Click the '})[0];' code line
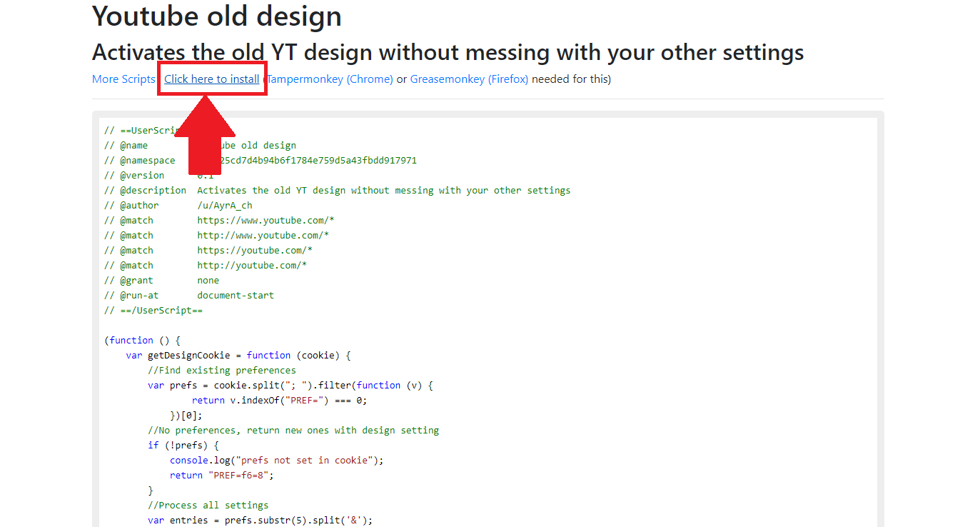The image size is (980, 527). click(x=186, y=416)
